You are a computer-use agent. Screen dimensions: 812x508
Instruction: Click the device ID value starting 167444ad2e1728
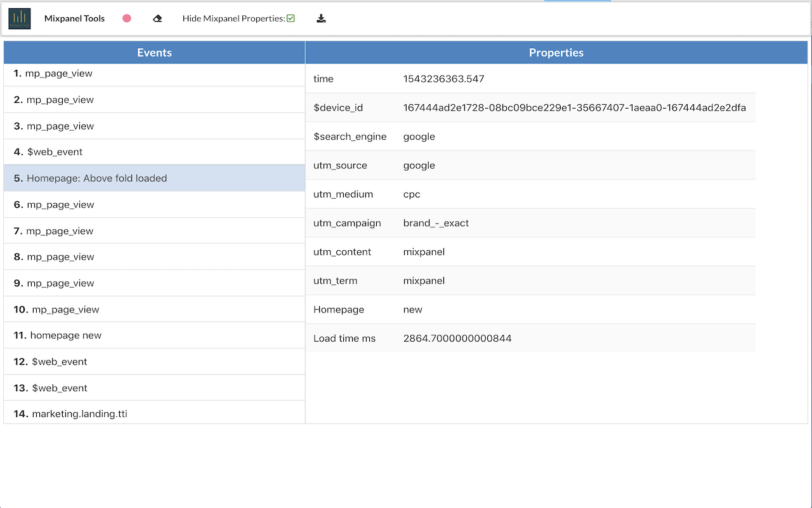tap(575, 108)
